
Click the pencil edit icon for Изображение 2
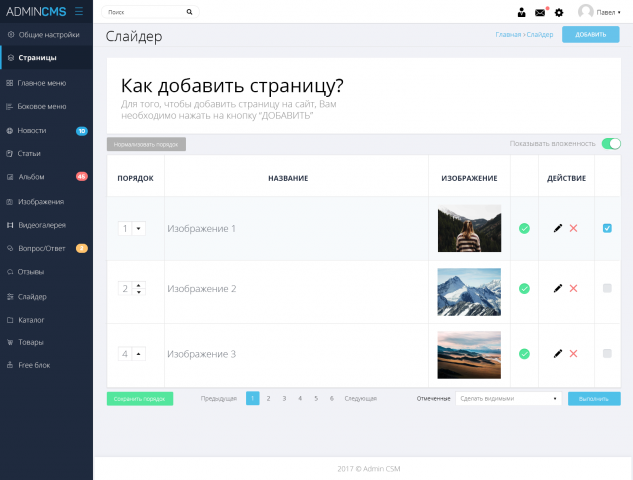558,288
